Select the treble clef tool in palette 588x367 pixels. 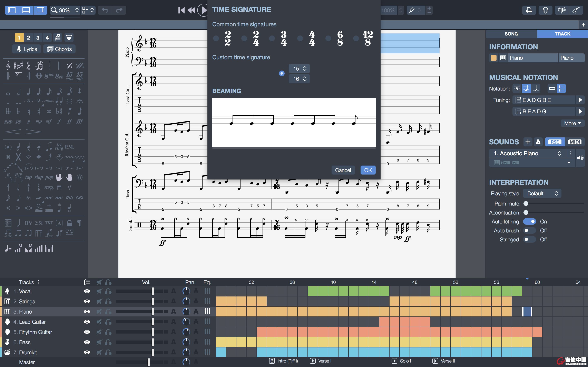8,65
